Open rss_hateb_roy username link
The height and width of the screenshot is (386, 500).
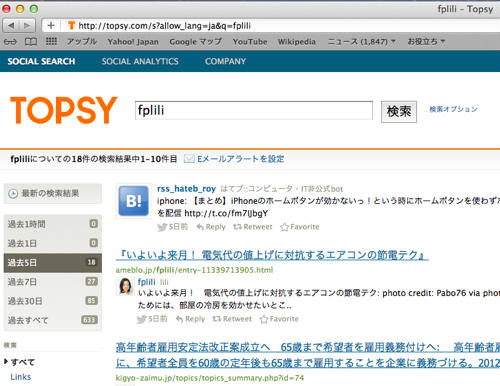[186, 189]
